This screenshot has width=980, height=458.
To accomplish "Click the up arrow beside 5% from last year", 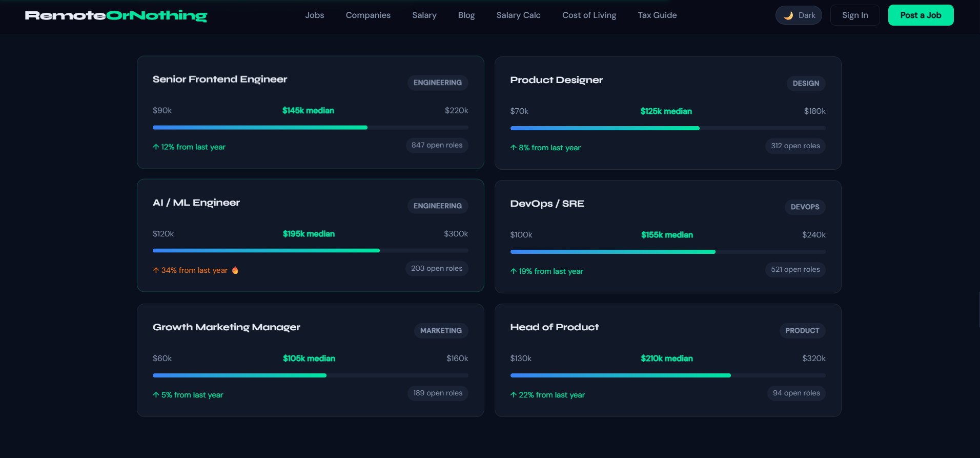I will pyautogui.click(x=156, y=395).
